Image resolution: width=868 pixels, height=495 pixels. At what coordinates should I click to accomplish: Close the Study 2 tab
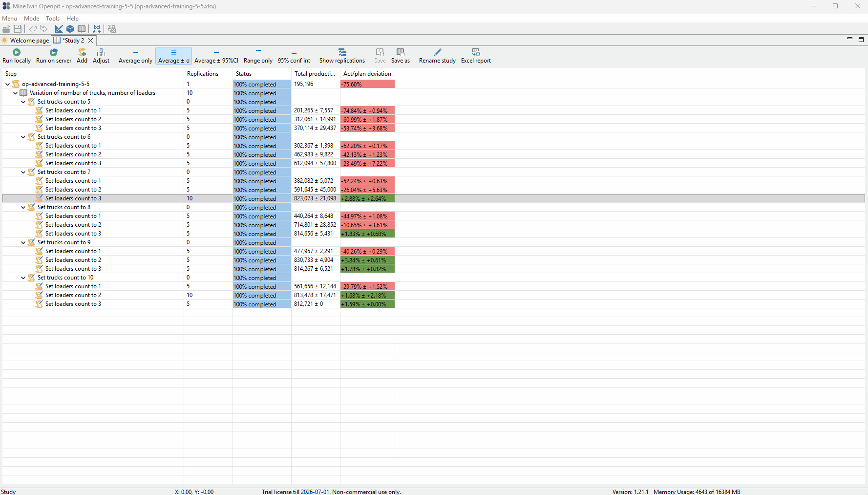91,41
